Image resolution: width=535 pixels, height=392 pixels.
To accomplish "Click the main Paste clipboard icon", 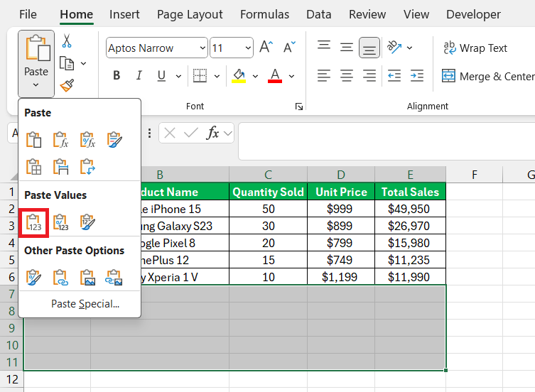I will [38, 48].
